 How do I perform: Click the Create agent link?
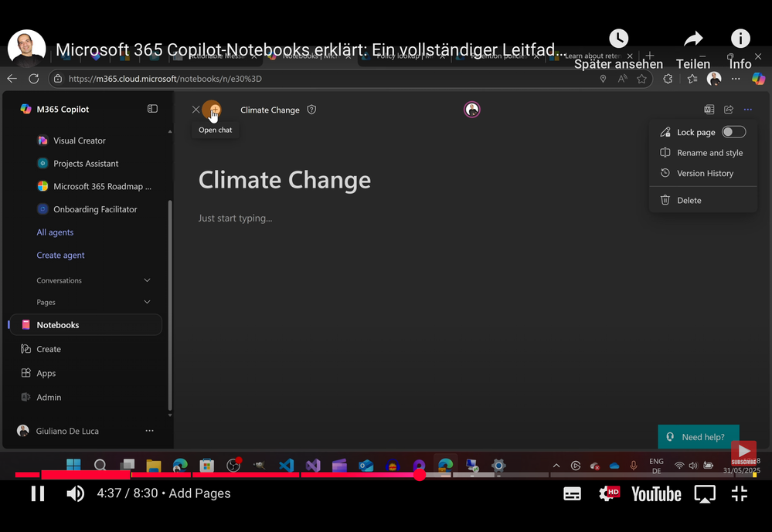pyautogui.click(x=60, y=255)
